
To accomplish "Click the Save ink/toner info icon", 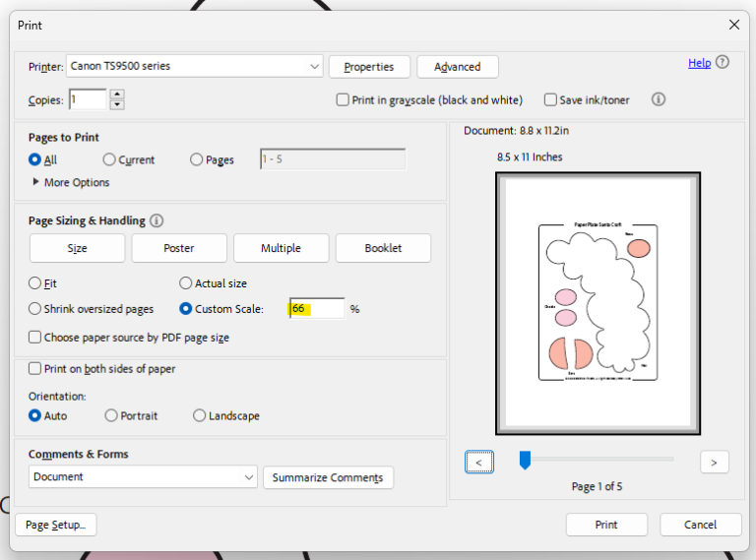I will pos(659,99).
